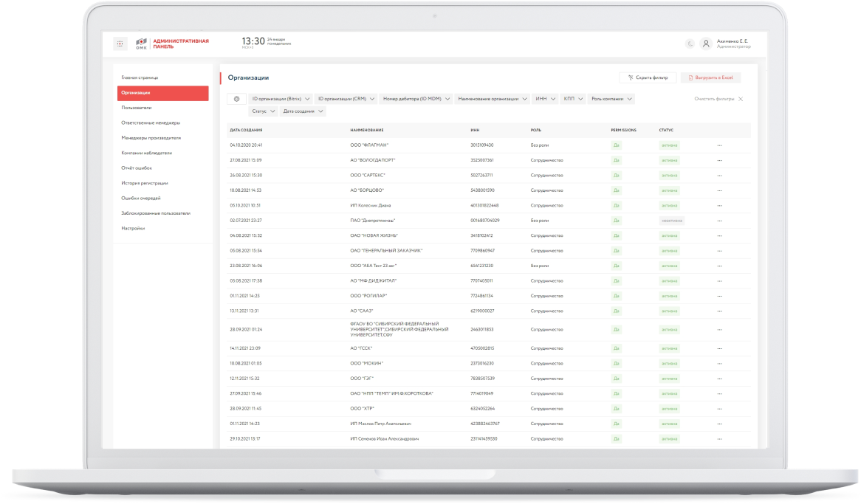Open three-dot menu for АО "ВОЛОГДАПОРТ" row
This screenshot has height=504, width=861.
tap(719, 160)
